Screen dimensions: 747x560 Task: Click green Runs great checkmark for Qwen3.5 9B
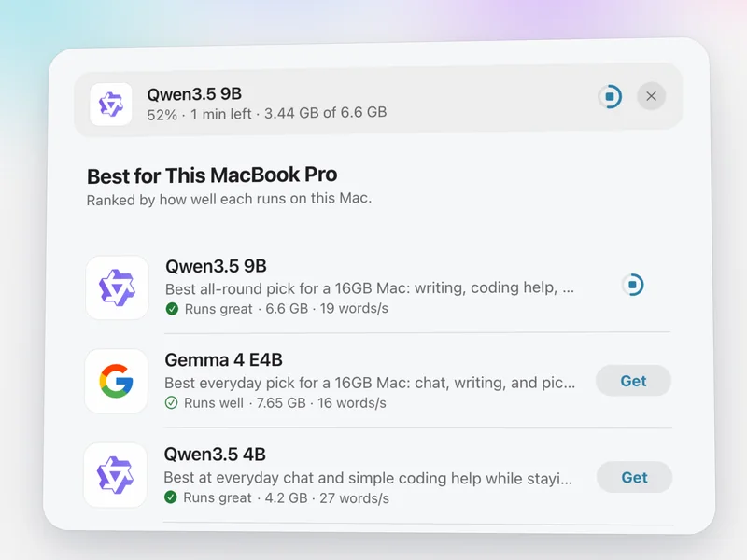(172, 309)
